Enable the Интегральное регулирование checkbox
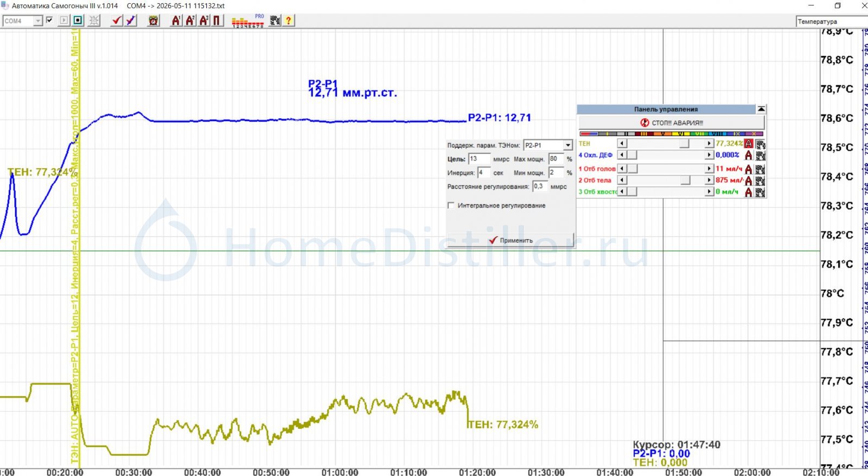The height and width of the screenshot is (476, 868). tap(451, 205)
